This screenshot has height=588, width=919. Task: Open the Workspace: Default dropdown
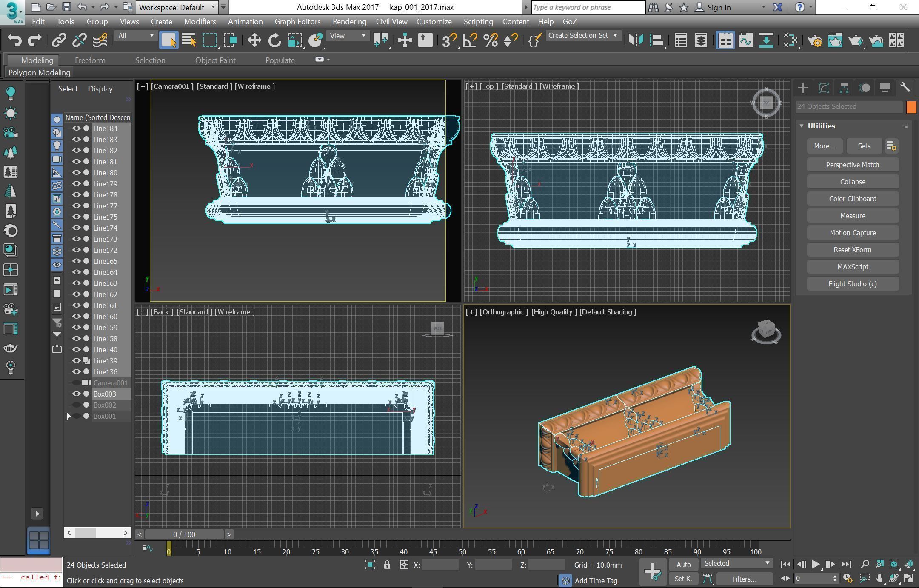click(177, 7)
